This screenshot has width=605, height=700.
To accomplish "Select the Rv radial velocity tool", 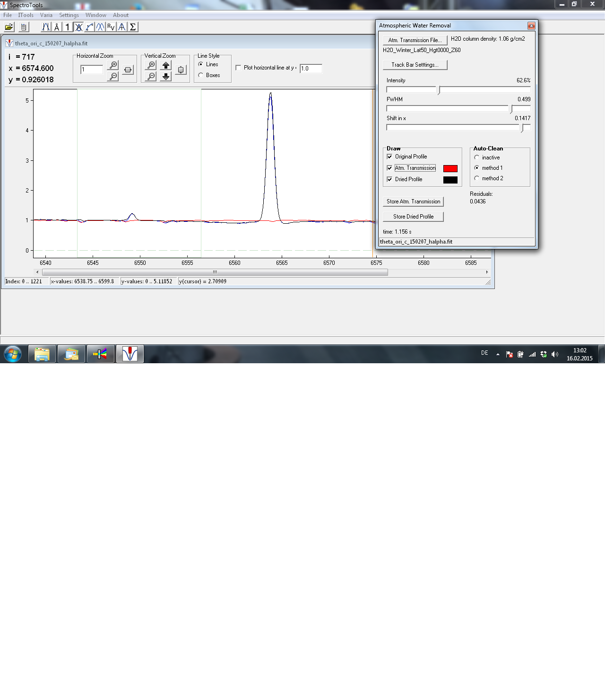I will (111, 27).
